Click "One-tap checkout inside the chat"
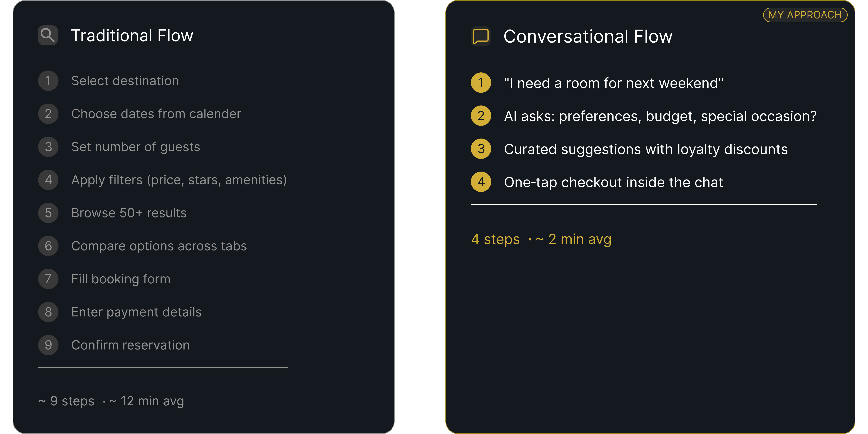868x434 pixels. pyautogui.click(x=613, y=182)
